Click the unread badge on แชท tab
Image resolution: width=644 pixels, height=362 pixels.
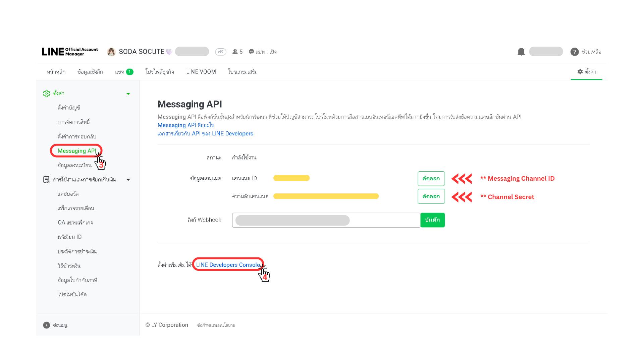pos(129,72)
